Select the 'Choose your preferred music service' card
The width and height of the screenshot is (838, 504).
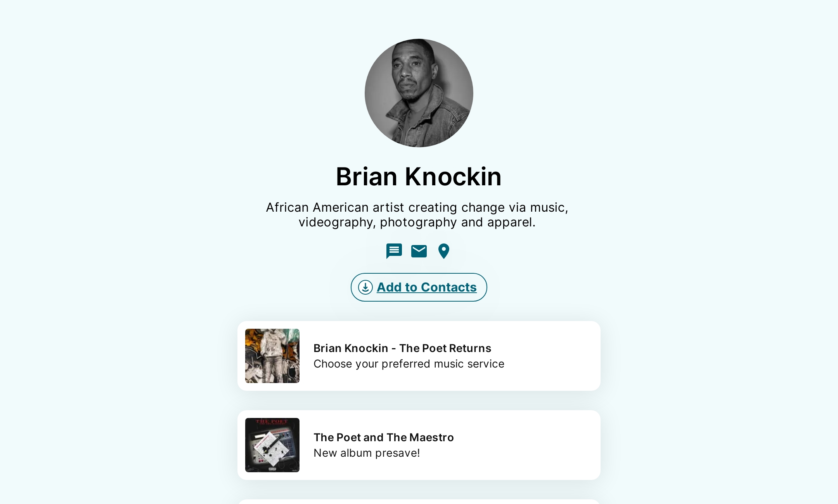point(409,364)
